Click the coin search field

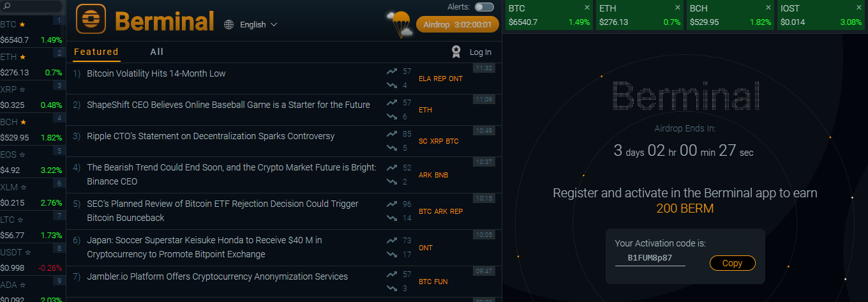(32, 6)
